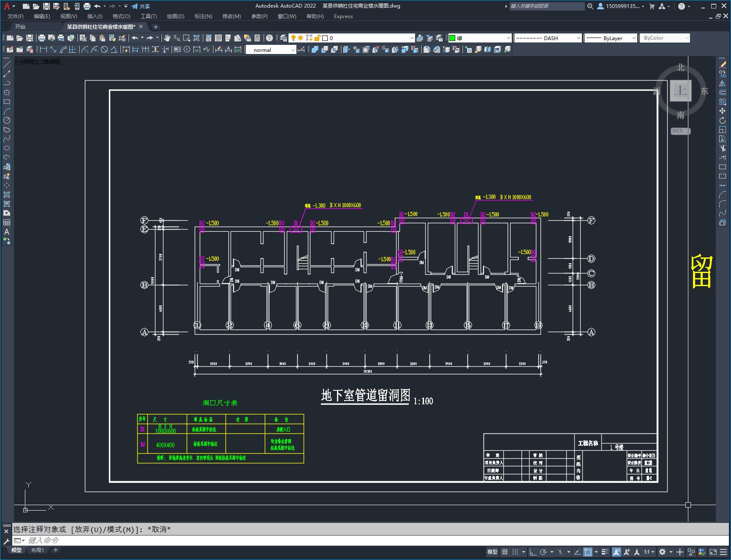Image resolution: width=731 pixels, height=560 pixels.
Task: Switch to the 开始 tab
Action: coord(20,27)
